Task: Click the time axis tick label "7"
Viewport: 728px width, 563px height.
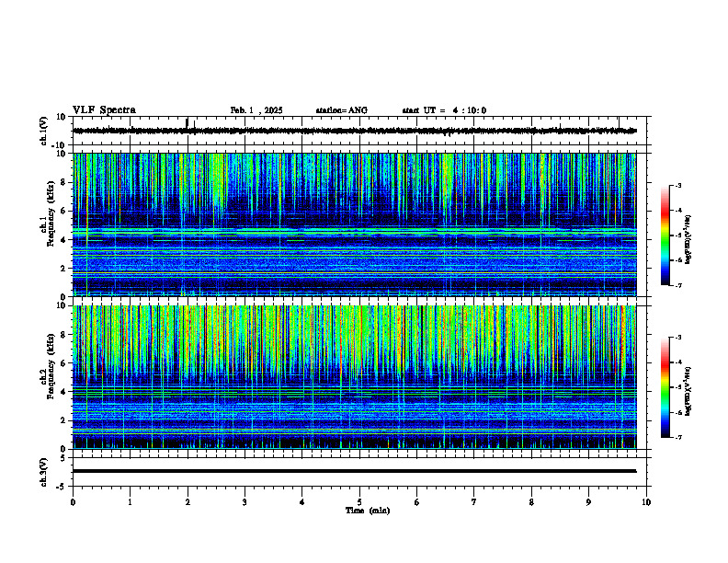Action: click(474, 502)
